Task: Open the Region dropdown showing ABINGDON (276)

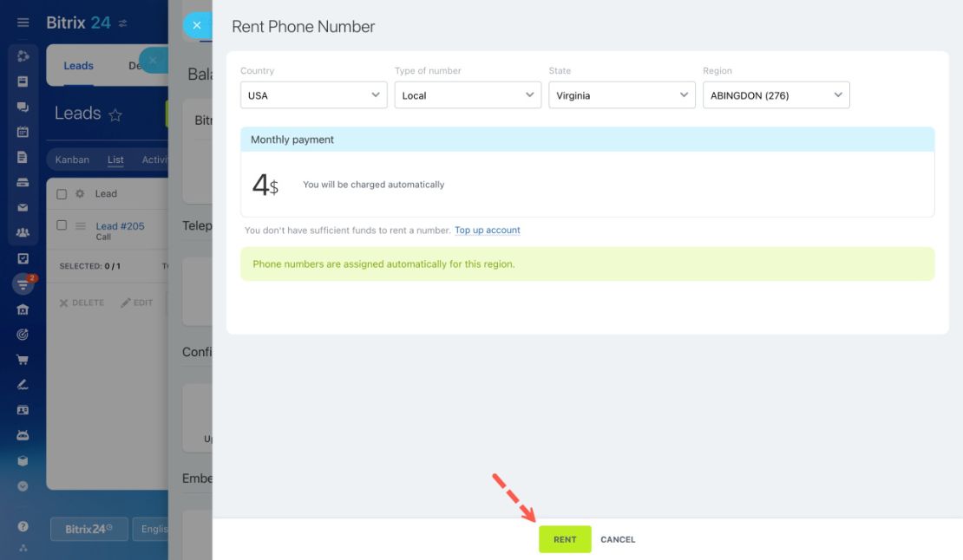Action: click(x=776, y=95)
